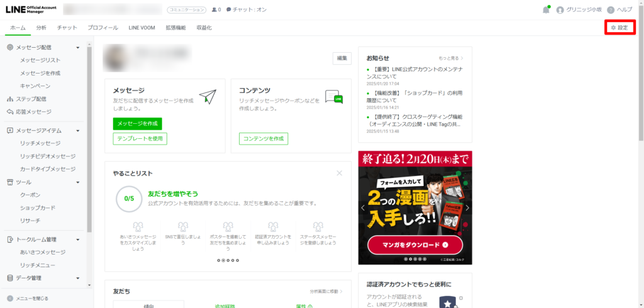
Task: Collapse the トークルーム管理 section arrow
Action: pos(77,240)
